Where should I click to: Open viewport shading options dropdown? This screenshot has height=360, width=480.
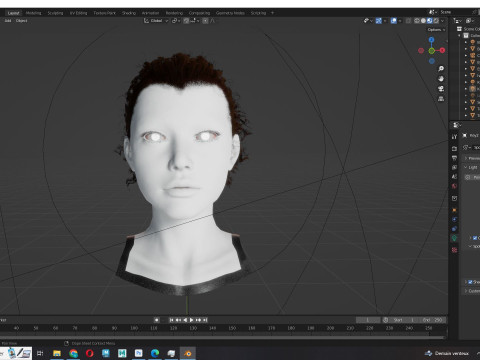[x=443, y=21]
